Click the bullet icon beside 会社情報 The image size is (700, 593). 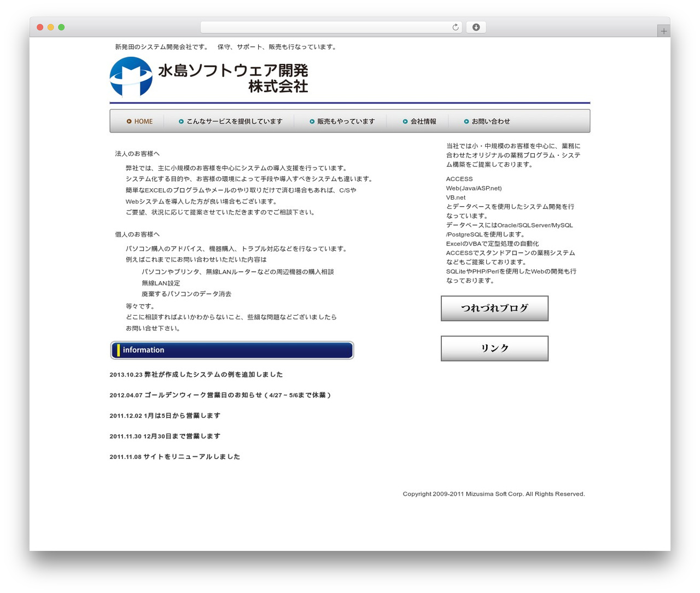click(405, 121)
